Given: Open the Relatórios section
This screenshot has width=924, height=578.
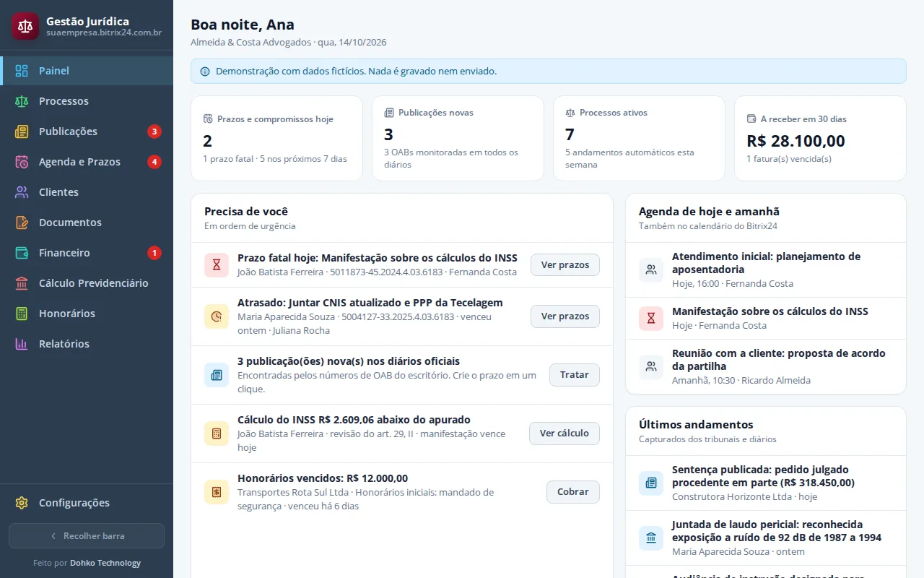Looking at the screenshot, I should click(87, 344).
